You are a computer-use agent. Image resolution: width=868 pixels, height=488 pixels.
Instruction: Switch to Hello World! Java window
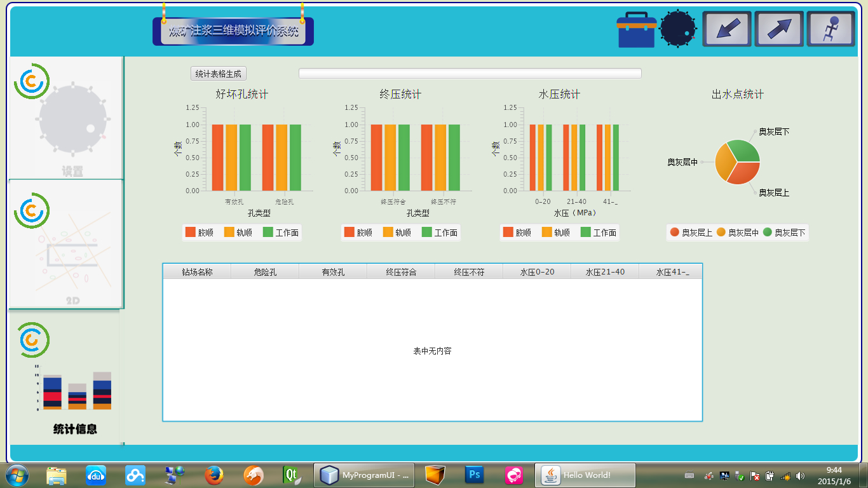click(x=585, y=475)
